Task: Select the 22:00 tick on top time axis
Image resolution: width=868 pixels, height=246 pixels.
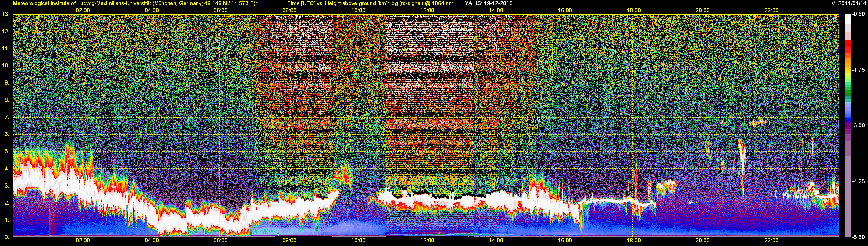Action: point(771,10)
